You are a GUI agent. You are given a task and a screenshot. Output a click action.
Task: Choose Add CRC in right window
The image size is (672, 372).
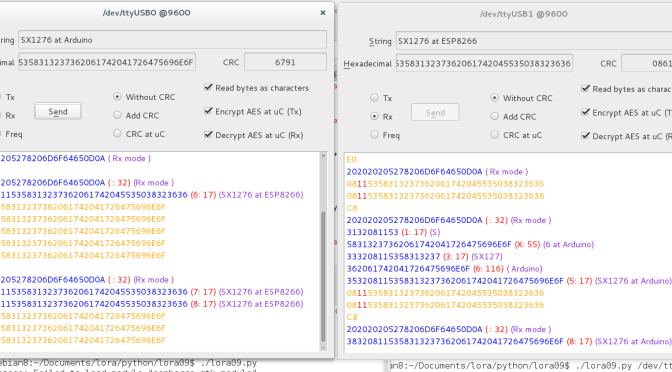495,116
